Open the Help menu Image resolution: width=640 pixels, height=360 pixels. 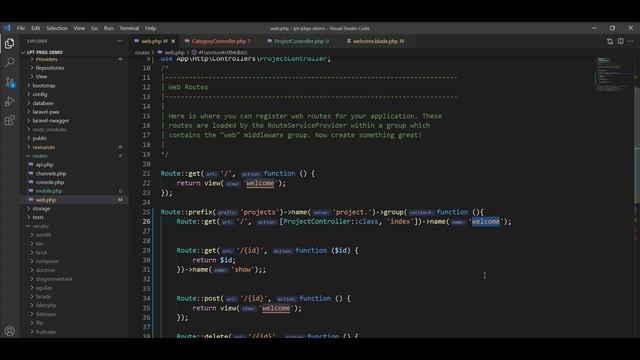(151, 28)
